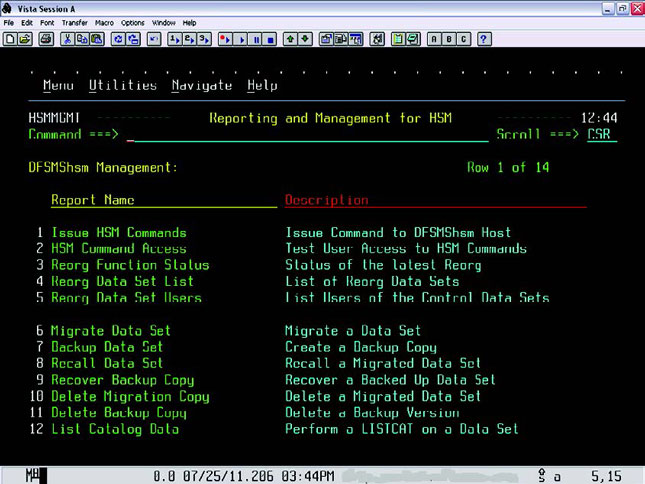
Task: Click the toolbar C button
Action: point(464,39)
